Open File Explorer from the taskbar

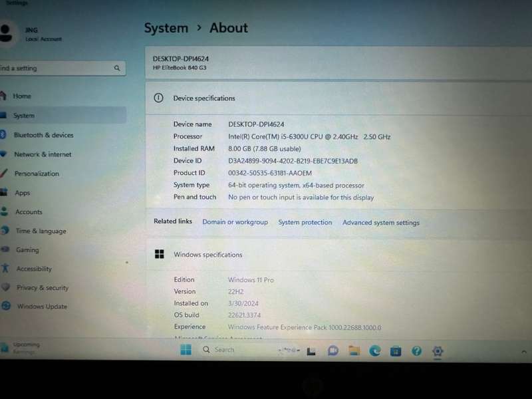click(354, 351)
